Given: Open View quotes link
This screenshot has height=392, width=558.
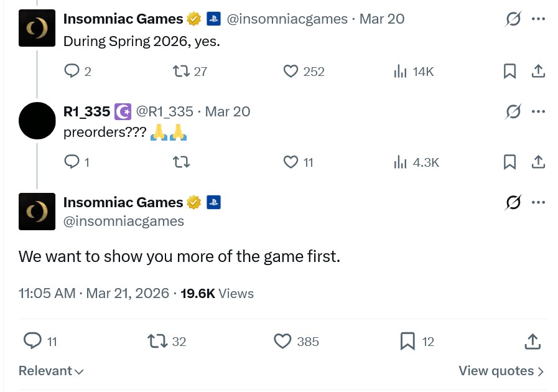Looking at the screenshot, I should point(501,371).
